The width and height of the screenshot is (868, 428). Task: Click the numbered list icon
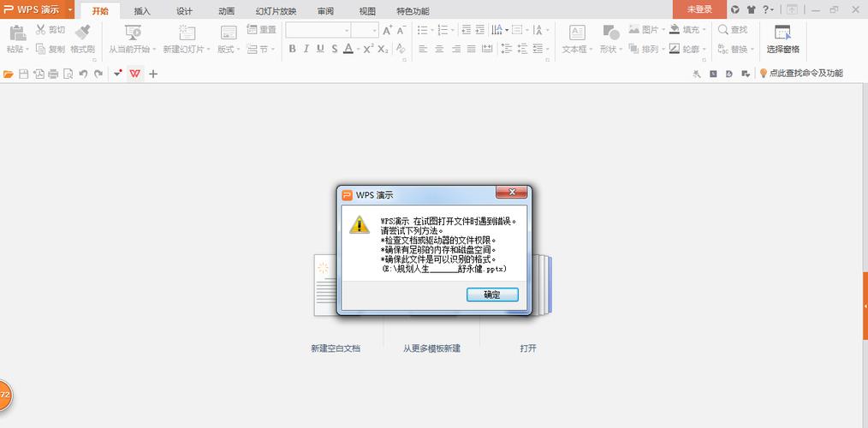443,29
